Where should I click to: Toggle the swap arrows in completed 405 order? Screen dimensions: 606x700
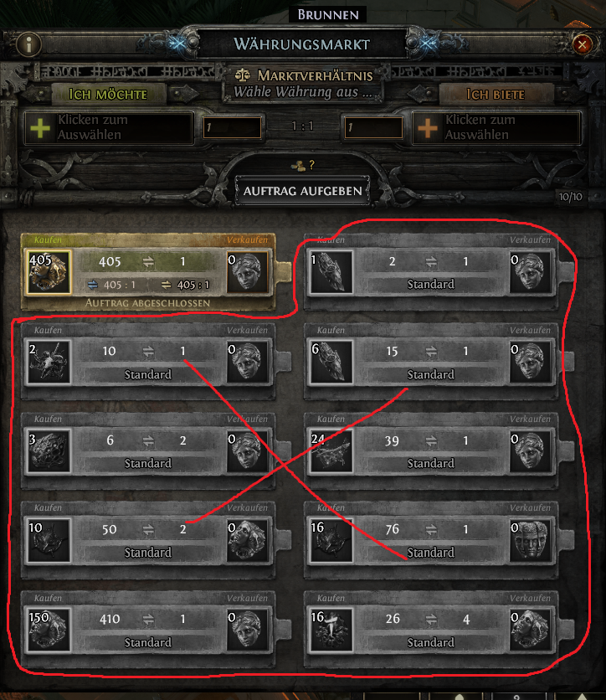point(148,261)
